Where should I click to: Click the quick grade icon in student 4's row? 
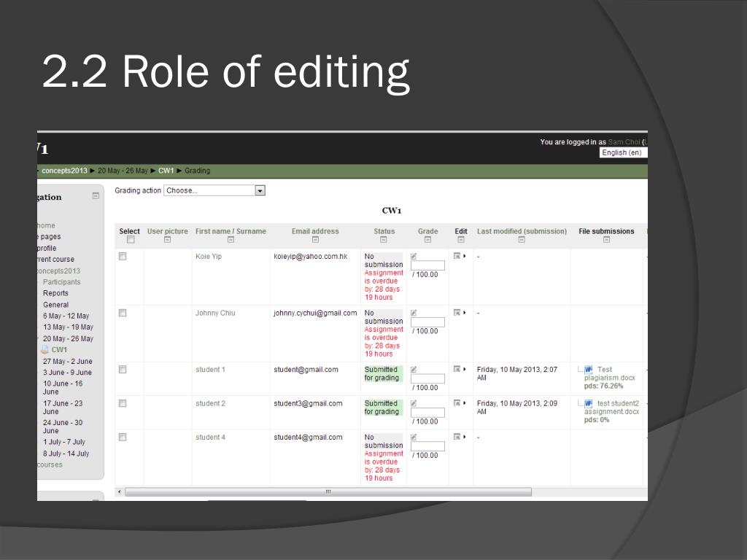414,437
